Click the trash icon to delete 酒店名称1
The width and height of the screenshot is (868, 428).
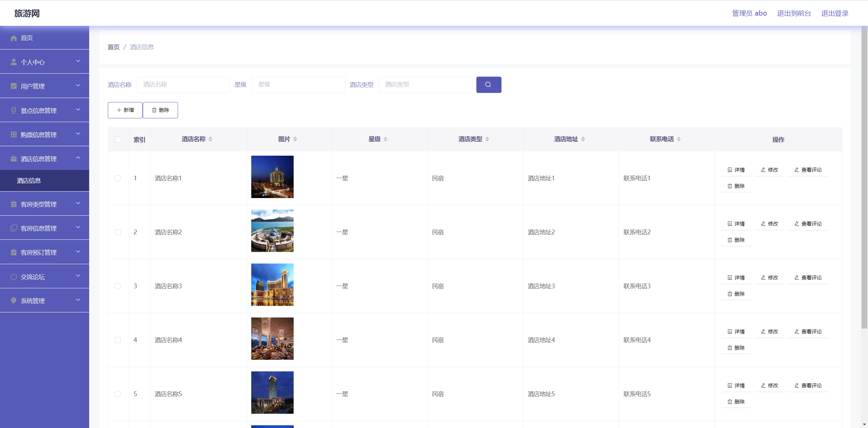(x=730, y=186)
